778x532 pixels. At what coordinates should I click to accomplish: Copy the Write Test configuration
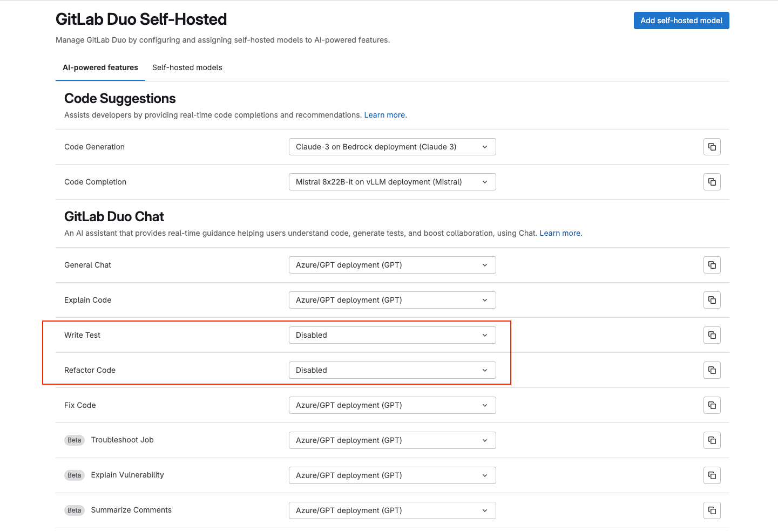pos(712,335)
